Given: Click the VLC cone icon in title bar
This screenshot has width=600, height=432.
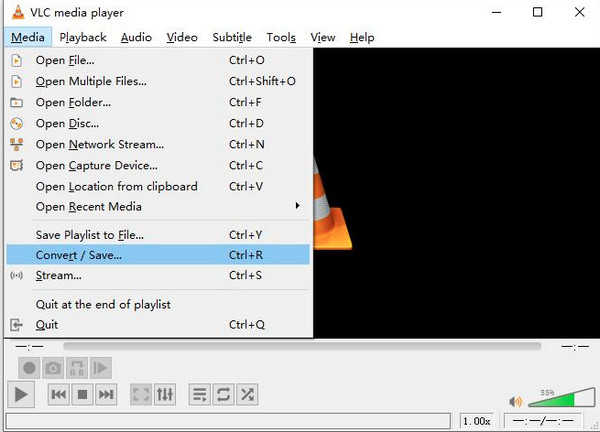Looking at the screenshot, I should (18, 12).
